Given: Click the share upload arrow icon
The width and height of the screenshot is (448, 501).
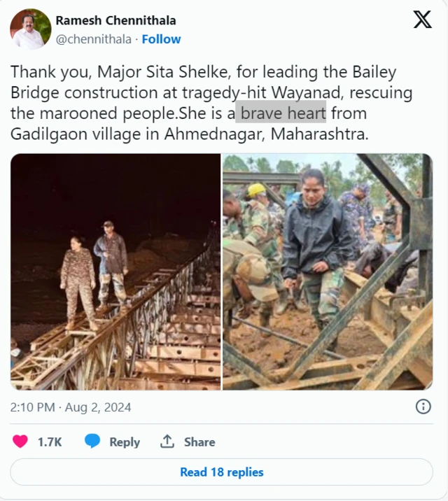Looking at the screenshot, I should 167,442.
